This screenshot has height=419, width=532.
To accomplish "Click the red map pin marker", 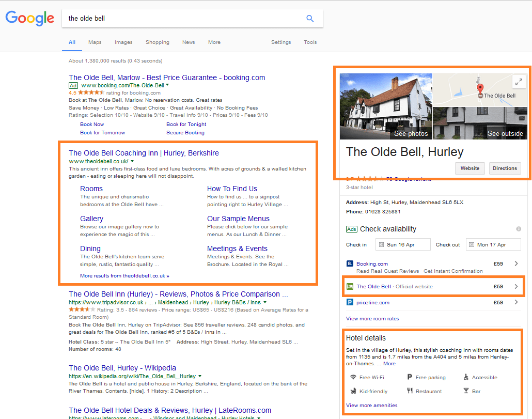I will (480, 88).
